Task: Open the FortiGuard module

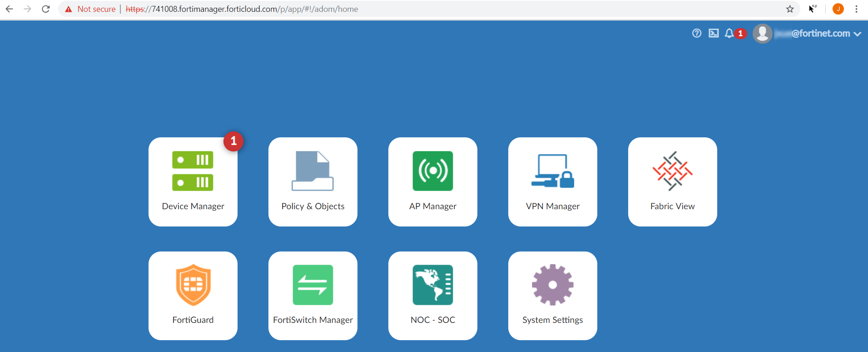Action: pyautogui.click(x=193, y=296)
